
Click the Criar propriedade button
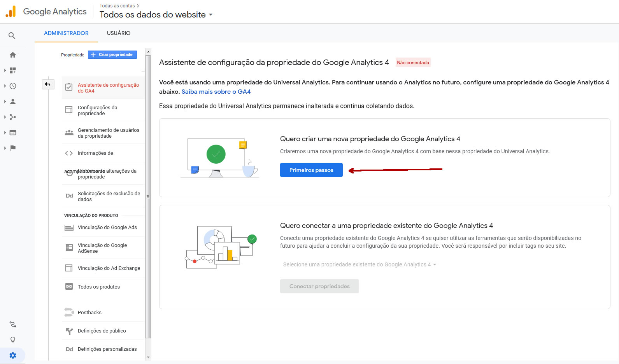(112, 55)
